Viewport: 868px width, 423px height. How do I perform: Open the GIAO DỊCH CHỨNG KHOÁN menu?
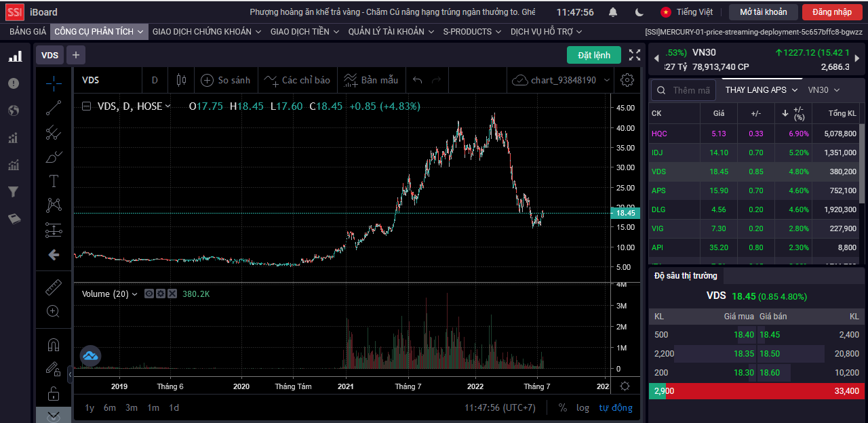pos(207,31)
